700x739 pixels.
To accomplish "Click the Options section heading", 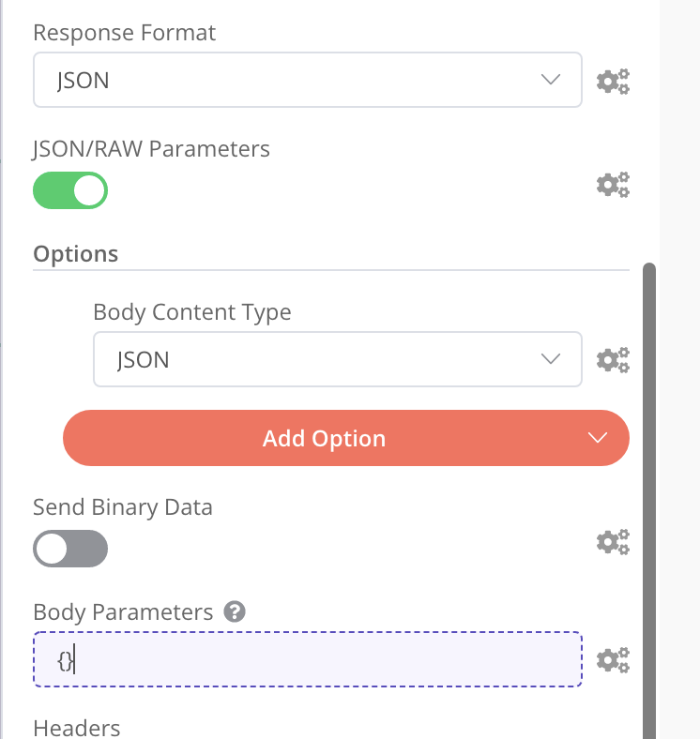I will coord(76,254).
